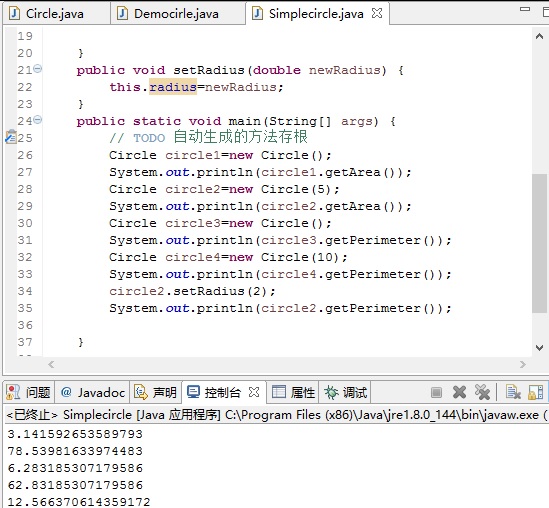This screenshot has height=508, width=549.
Task: Close the 控制台 console view
Action: pyautogui.click(x=254, y=392)
